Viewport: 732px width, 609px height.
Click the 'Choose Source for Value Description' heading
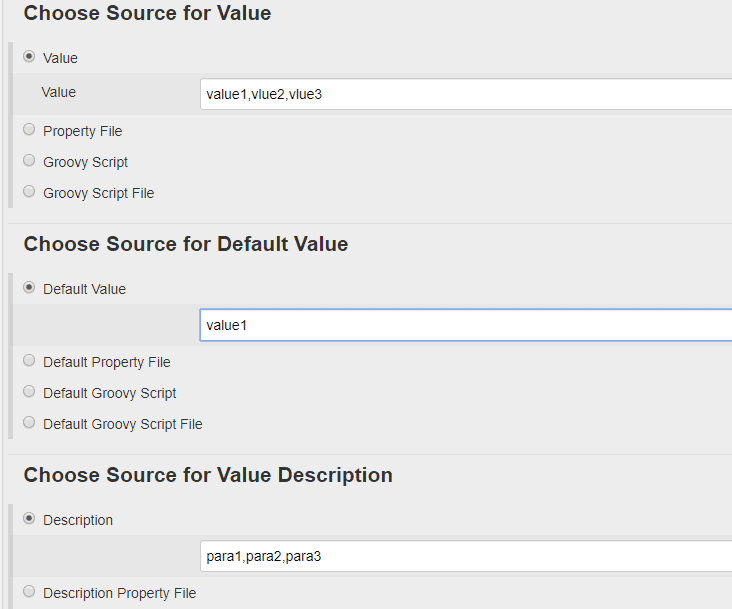click(x=208, y=475)
